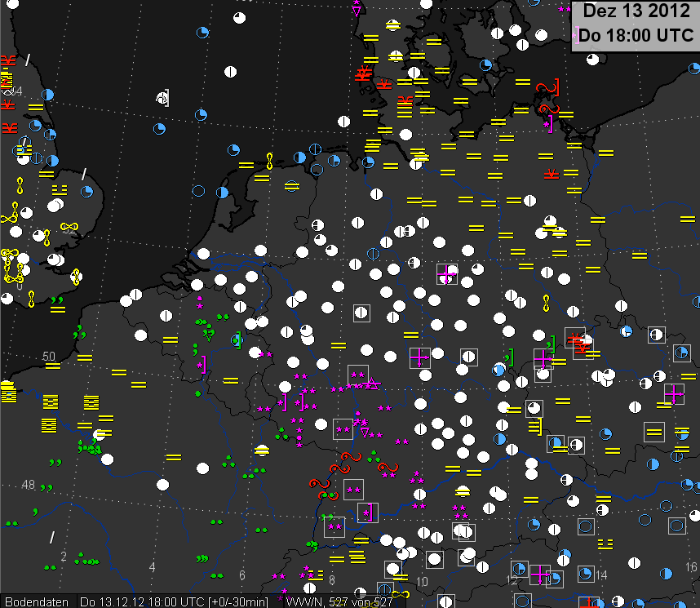Click status text 'Do 13.12.12 18:00 UTC [+0/-30min]'
Image resolution: width=700 pixels, height=608 pixels.
pos(174,601)
